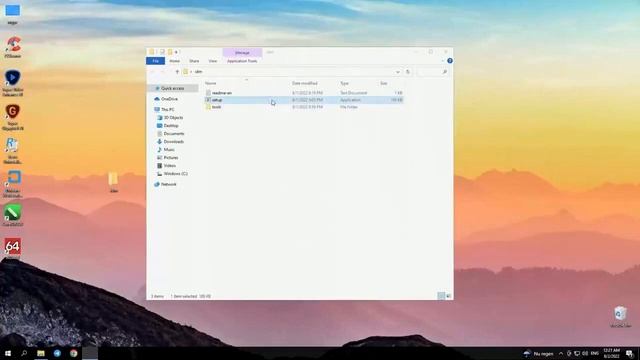Image resolution: width=640 pixels, height=360 pixels.
Task: Select the Recycle Bin desktop icon
Action: coord(620,317)
